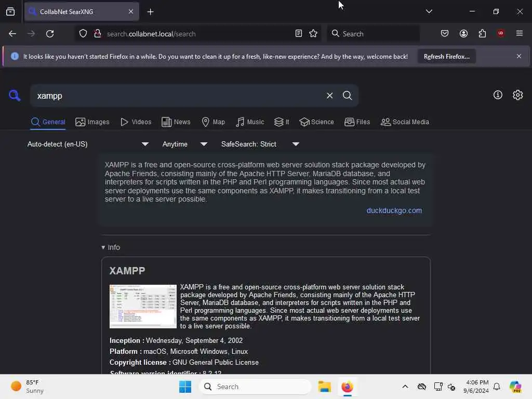Screen dimensions: 532x399
Task: Open Copilot preview icon in taskbar
Action: coord(515,387)
